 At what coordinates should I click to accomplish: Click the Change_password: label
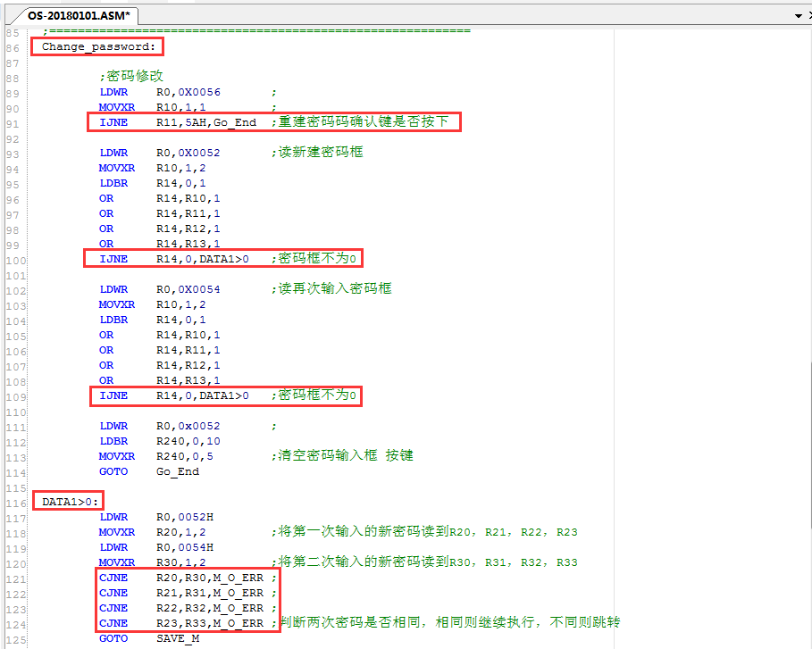[98, 46]
